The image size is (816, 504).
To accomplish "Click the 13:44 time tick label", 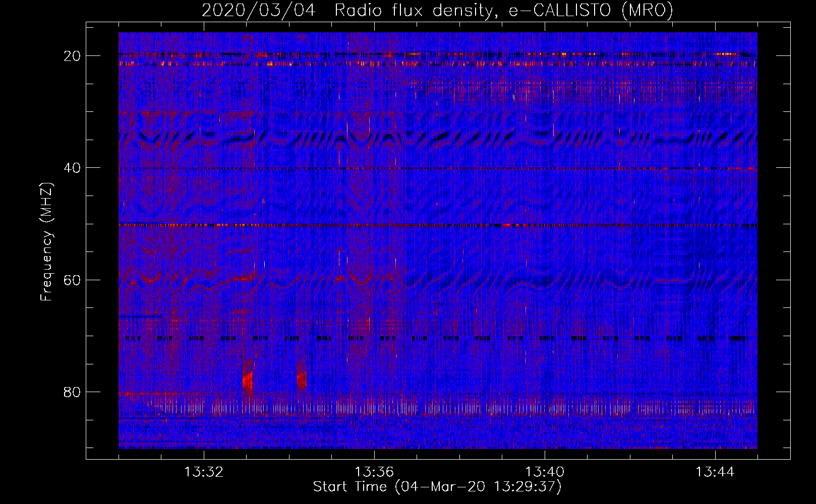I will (715, 472).
